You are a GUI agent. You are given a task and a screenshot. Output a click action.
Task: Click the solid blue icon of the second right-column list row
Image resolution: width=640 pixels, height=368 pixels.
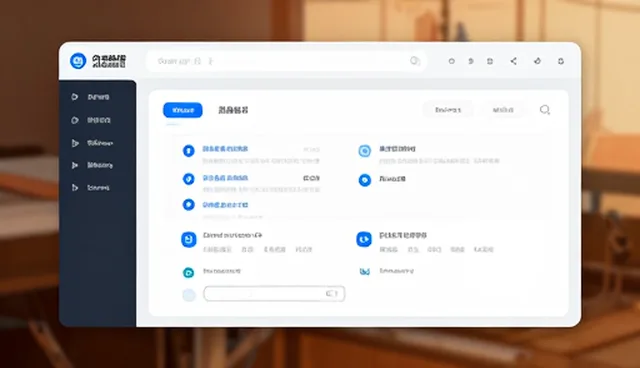[364, 180]
